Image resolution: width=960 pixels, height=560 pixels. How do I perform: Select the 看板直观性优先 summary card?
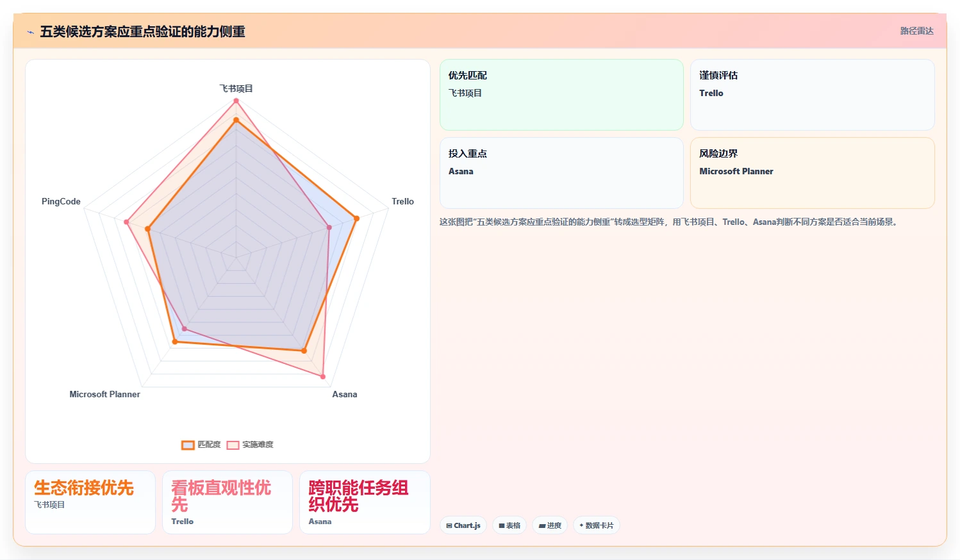(x=228, y=502)
